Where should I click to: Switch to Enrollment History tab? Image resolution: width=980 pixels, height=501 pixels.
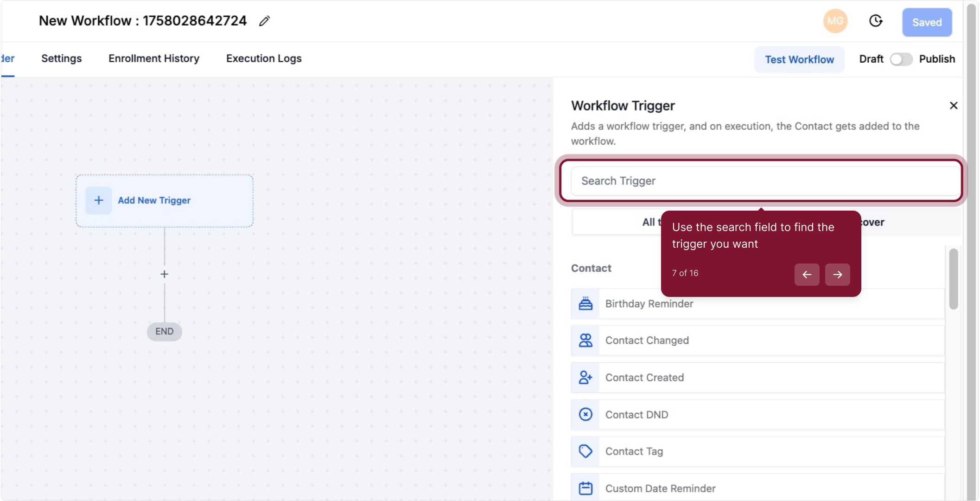click(x=154, y=58)
